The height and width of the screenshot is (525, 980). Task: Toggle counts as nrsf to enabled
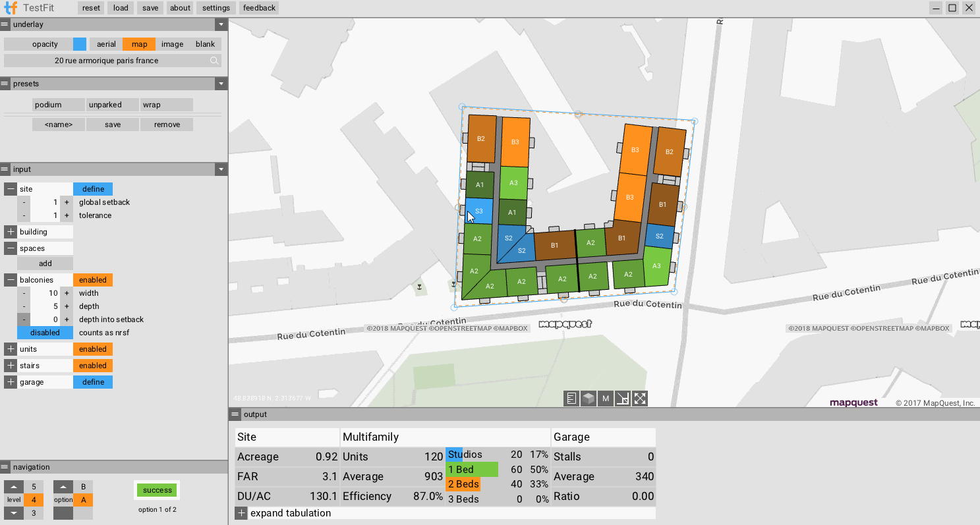coord(45,333)
